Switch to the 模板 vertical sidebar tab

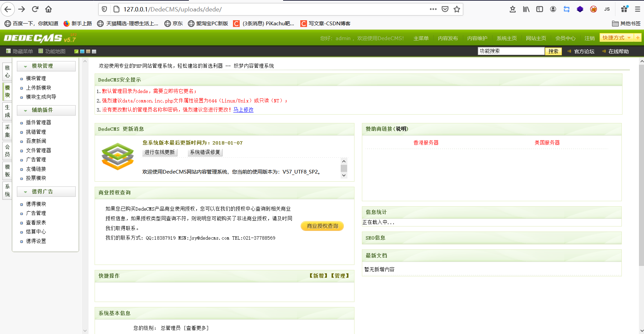7,170
